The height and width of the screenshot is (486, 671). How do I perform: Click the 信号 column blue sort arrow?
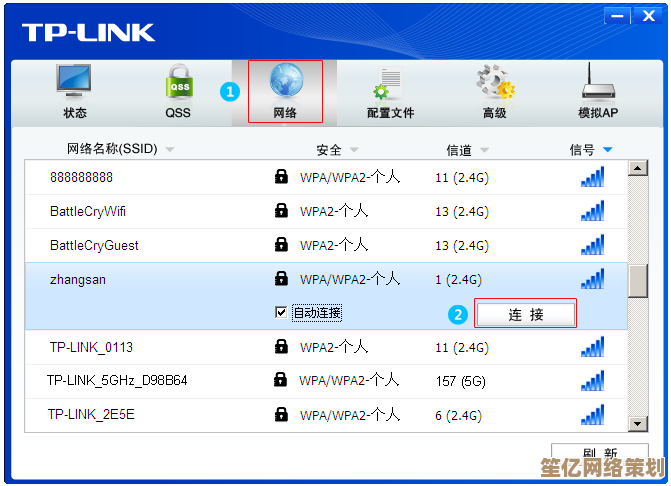[608, 150]
